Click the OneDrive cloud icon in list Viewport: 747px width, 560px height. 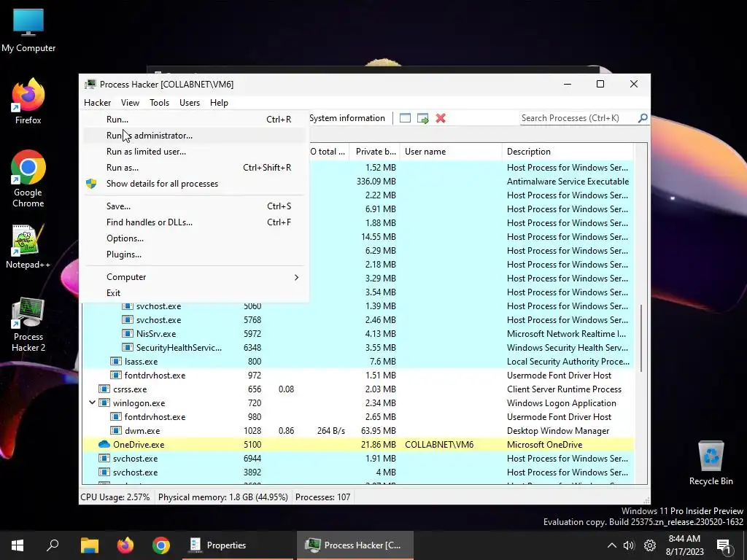(104, 444)
